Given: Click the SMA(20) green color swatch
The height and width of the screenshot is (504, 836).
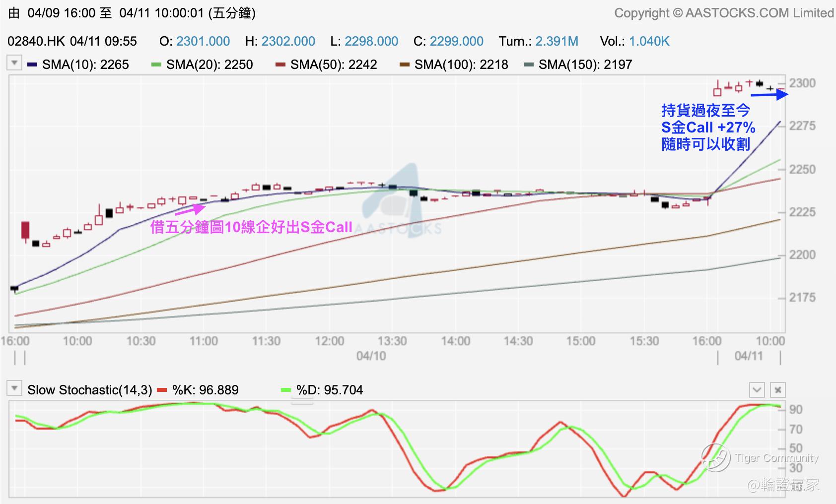Looking at the screenshot, I should click(156, 64).
